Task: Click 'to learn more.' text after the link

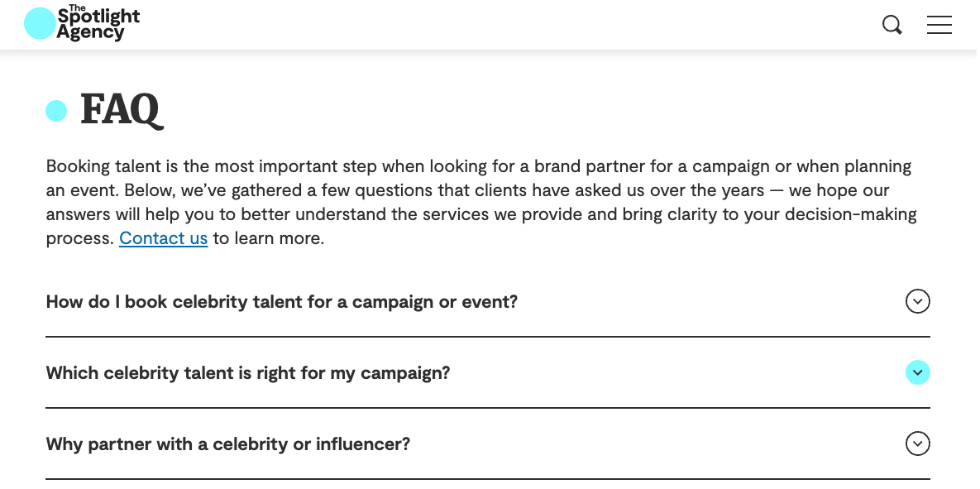Action: coord(269,238)
